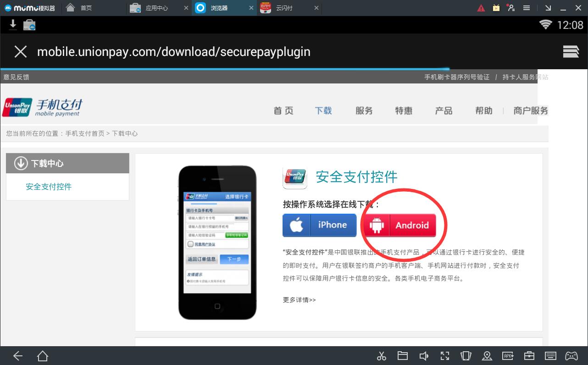Click the 12:08 clock
This screenshot has width=588, height=365.
(570, 25)
